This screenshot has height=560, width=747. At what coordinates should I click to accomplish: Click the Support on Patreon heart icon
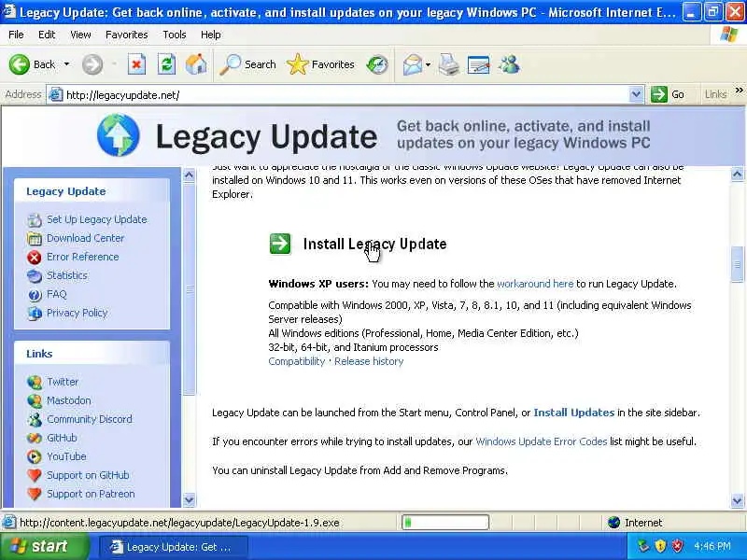point(35,494)
